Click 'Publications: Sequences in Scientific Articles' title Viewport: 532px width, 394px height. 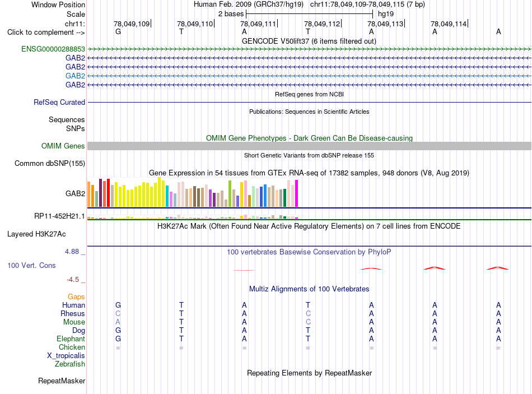[309, 112]
